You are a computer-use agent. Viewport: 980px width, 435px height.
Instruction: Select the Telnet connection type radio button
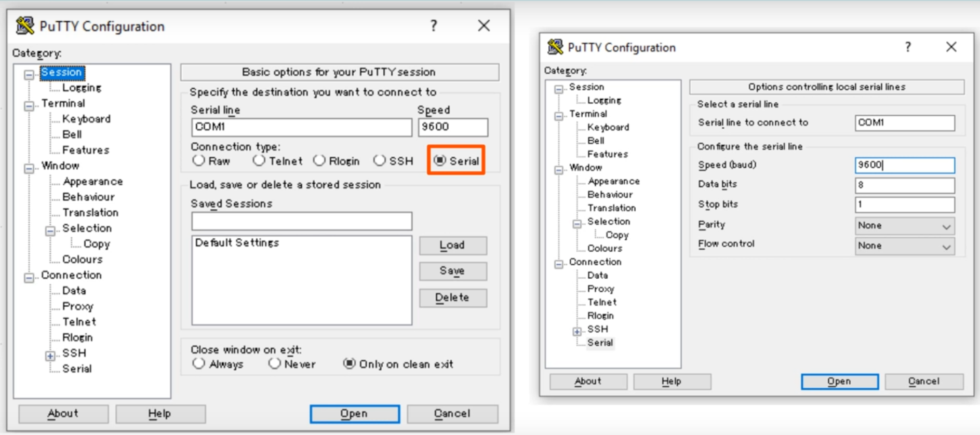click(259, 160)
